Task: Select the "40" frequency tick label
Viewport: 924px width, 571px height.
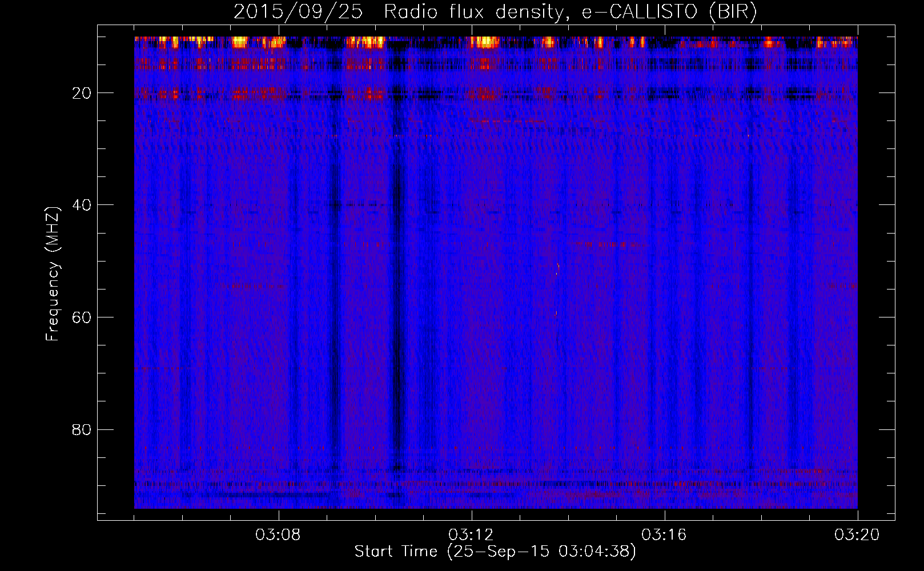Action: tap(82, 205)
